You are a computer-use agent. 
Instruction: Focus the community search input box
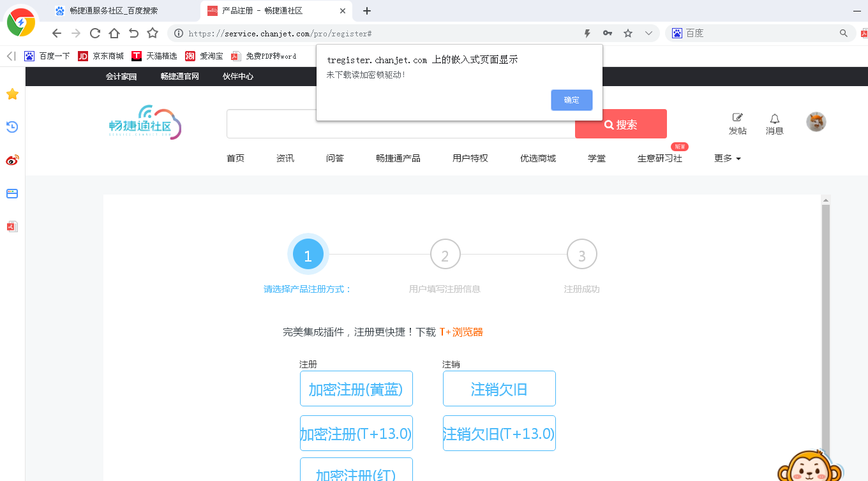400,124
